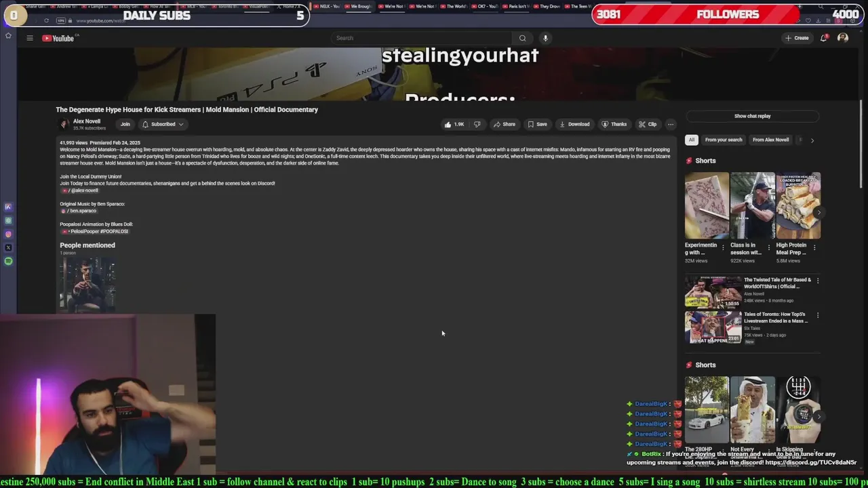Like the video with thumbs up
The image size is (868, 488).
tap(455, 124)
